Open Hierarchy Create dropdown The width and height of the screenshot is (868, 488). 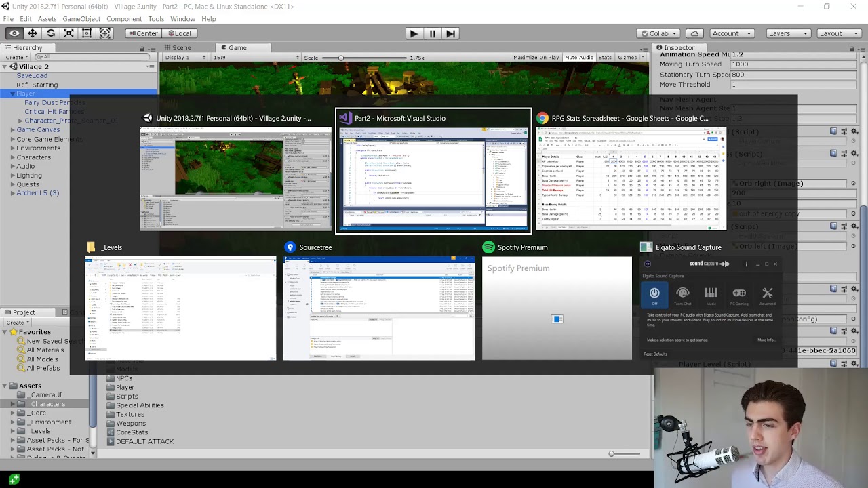pos(16,58)
